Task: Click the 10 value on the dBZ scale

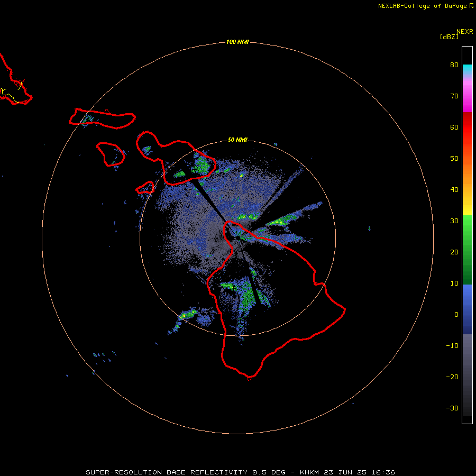Action: pos(454,283)
